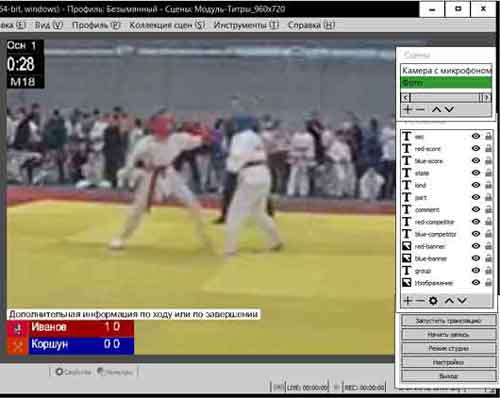This screenshot has height=398, width=500.
Task: Move selected source down in list
Action: point(462,301)
